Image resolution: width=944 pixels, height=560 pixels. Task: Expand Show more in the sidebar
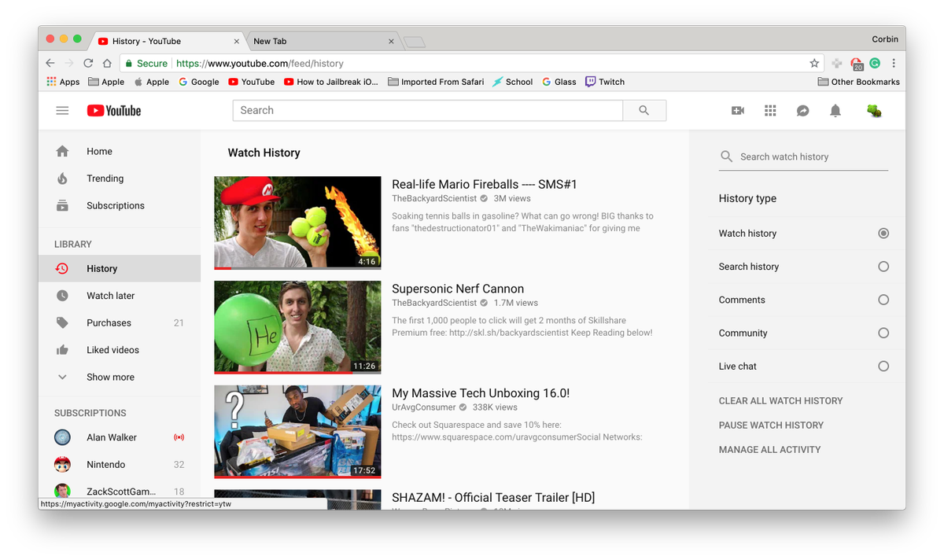[x=111, y=377]
